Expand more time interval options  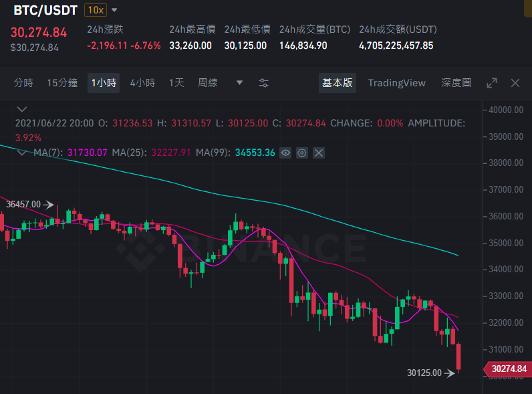click(x=239, y=82)
